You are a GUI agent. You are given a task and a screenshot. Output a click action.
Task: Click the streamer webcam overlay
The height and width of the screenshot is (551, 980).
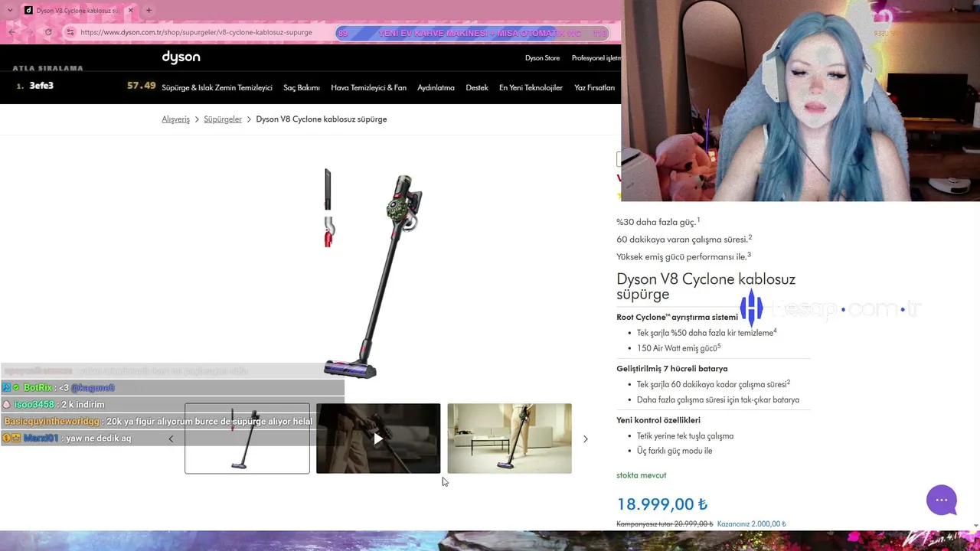click(x=801, y=101)
